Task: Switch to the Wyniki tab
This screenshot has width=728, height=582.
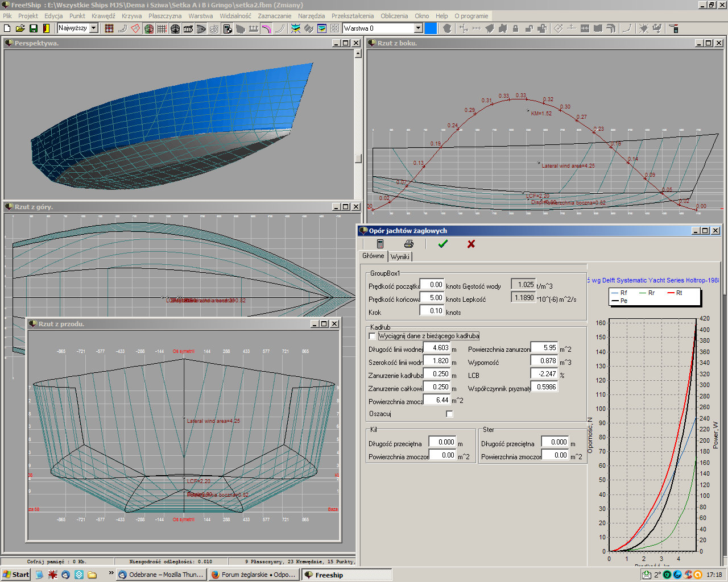Action: 400,257
